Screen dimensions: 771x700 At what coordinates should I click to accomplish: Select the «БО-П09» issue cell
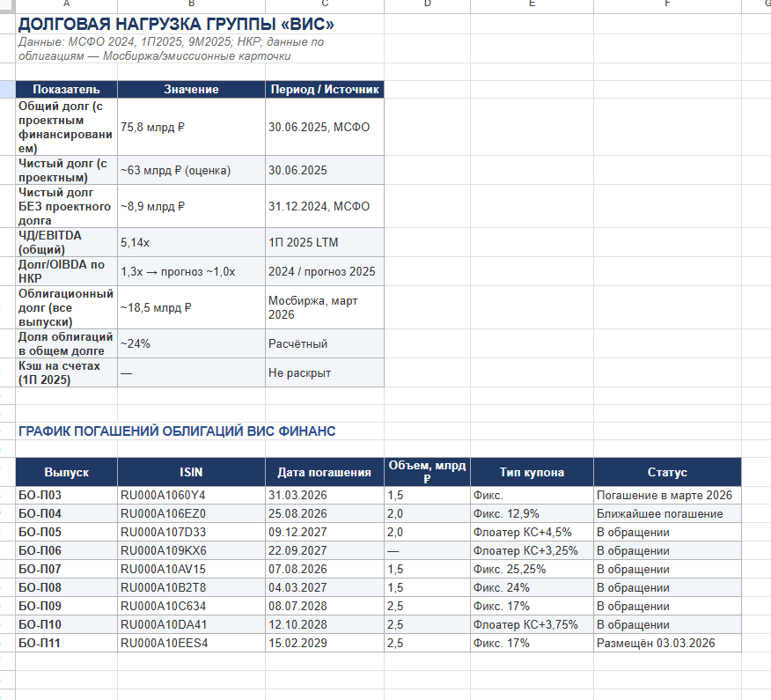[x=66, y=606]
